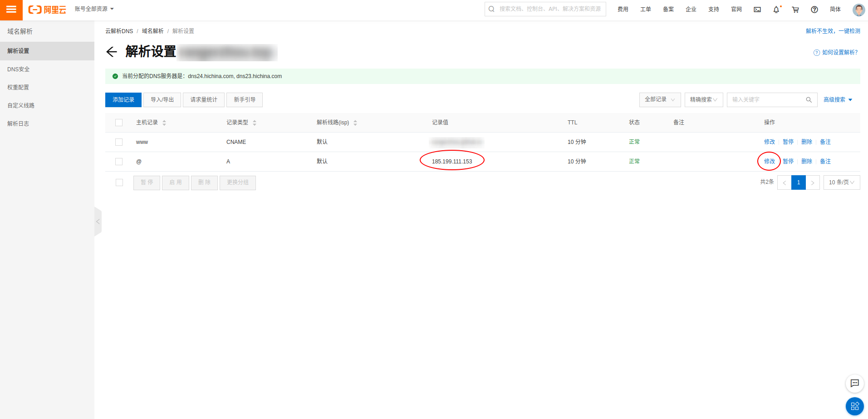This screenshot has height=419, width=868.
Task: Toggle the bottom batch-select checkbox
Action: coord(119,182)
